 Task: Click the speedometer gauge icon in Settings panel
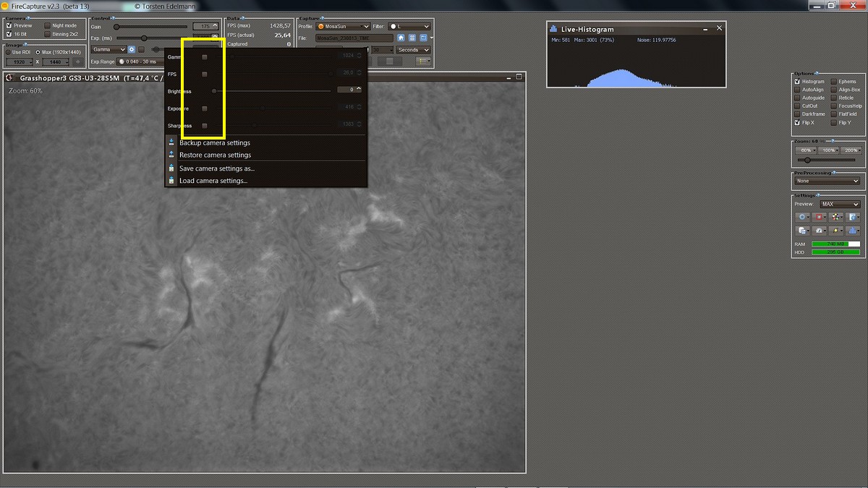coord(820,231)
